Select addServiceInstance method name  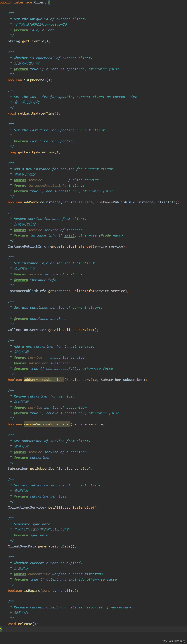42,202
